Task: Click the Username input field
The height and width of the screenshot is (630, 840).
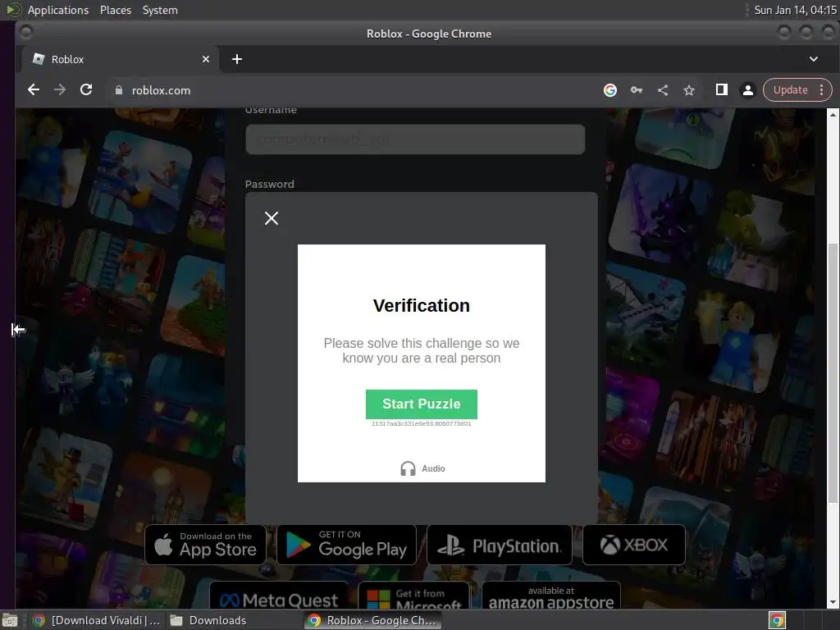Action: [x=415, y=139]
